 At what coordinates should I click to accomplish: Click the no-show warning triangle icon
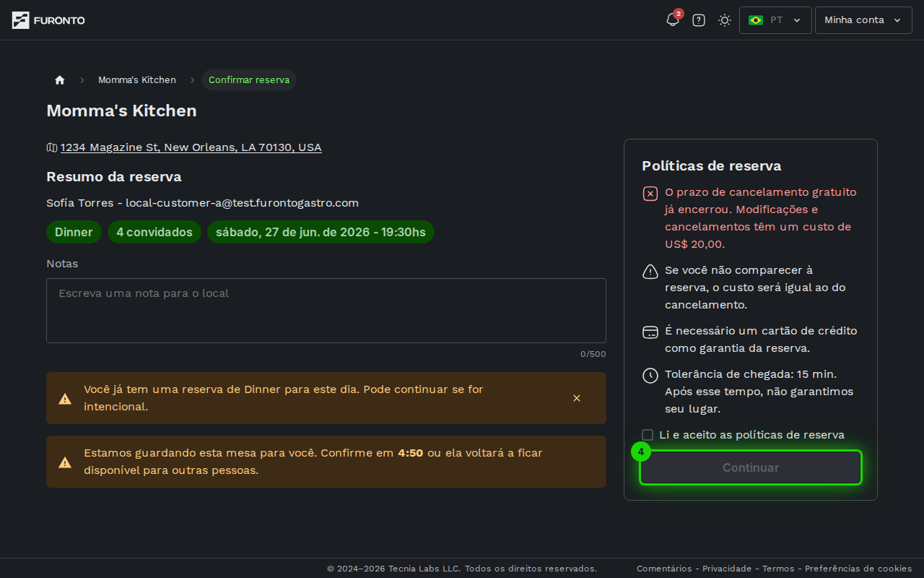pyautogui.click(x=650, y=272)
